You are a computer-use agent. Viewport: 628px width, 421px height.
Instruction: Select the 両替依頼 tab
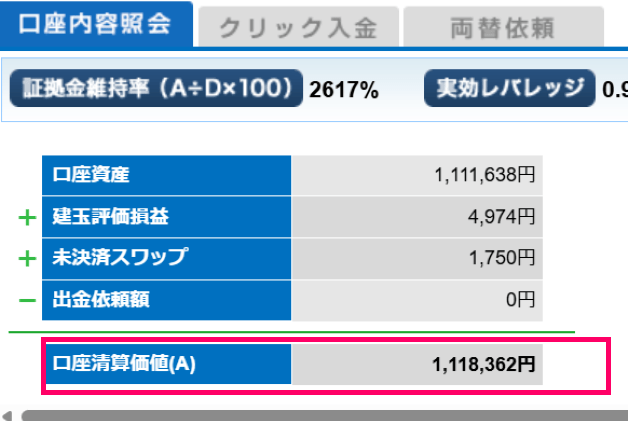[x=503, y=29]
